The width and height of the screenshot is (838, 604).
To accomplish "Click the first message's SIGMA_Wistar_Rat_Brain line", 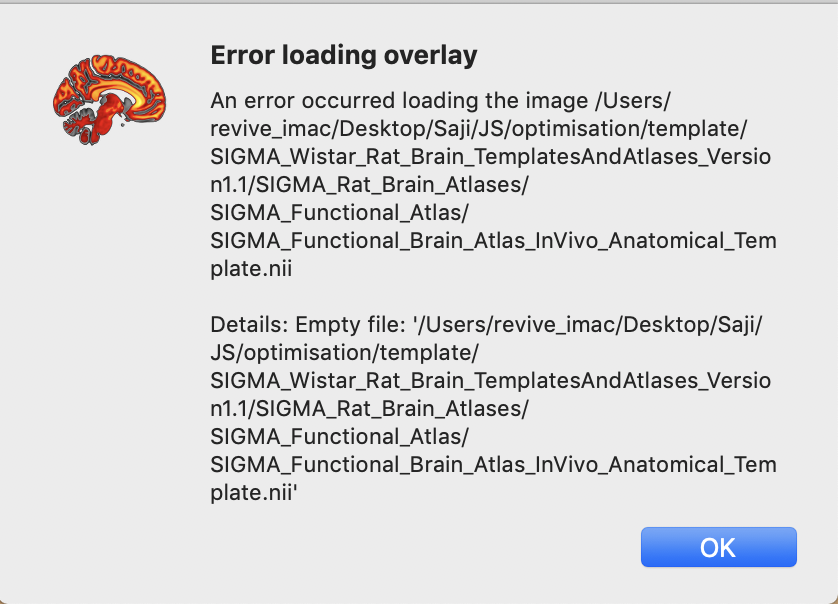I will pos(490,158).
